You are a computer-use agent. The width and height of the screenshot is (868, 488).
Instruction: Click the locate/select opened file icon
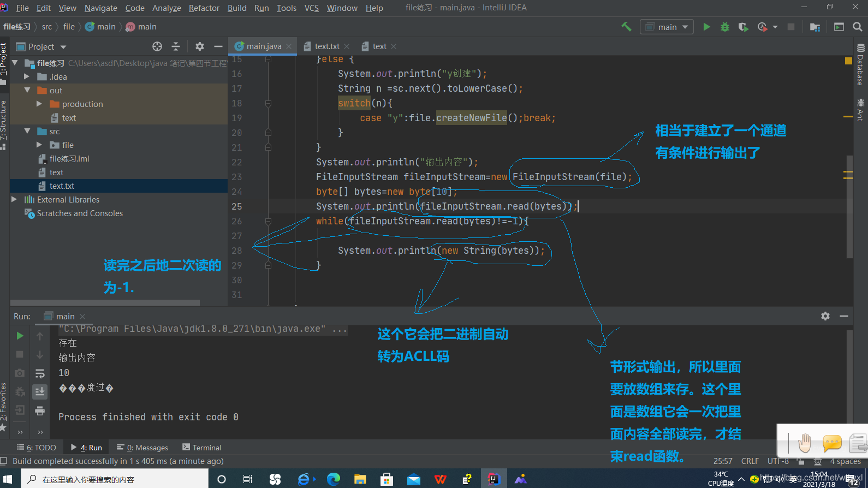pyautogui.click(x=157, y=46)
